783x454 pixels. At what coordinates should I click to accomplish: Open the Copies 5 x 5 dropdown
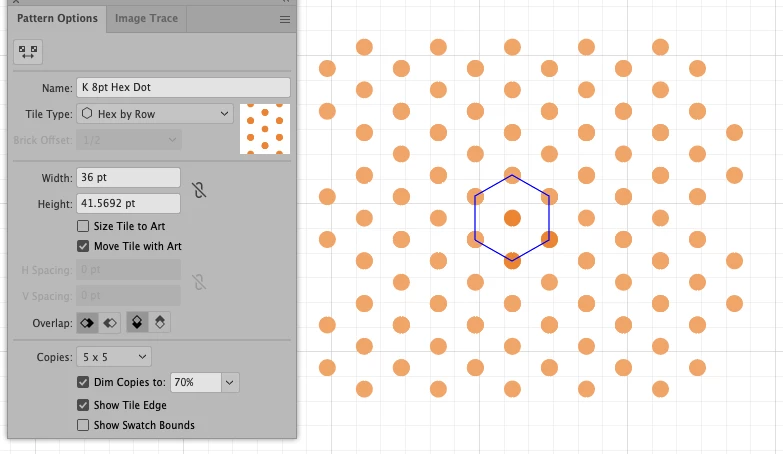click(114, 357)
